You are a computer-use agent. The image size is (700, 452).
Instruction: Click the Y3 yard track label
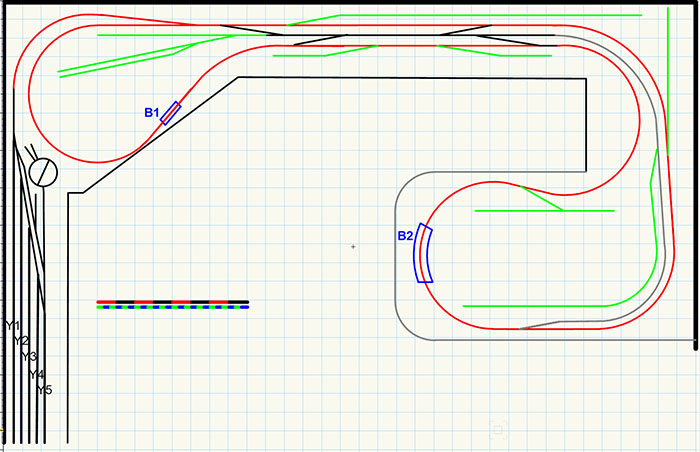pos(29,356)
